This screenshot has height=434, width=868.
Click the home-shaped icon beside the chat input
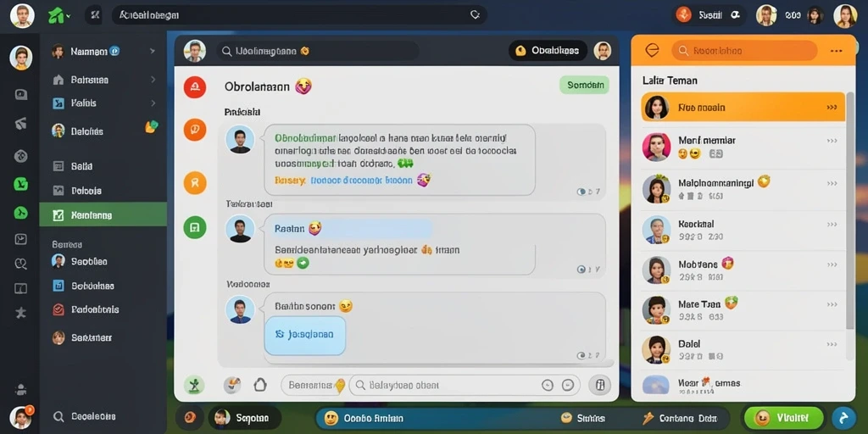(x=260, y=385)
